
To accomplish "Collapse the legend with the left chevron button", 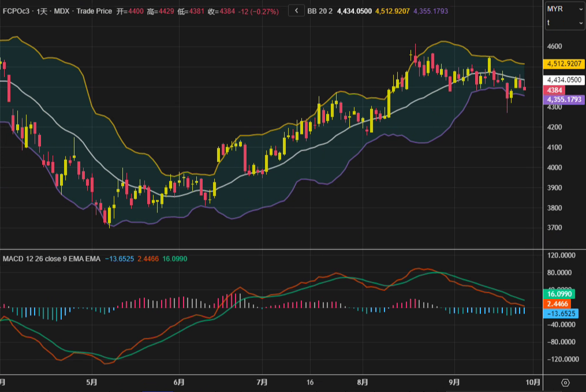I will [x=296, y=11].
